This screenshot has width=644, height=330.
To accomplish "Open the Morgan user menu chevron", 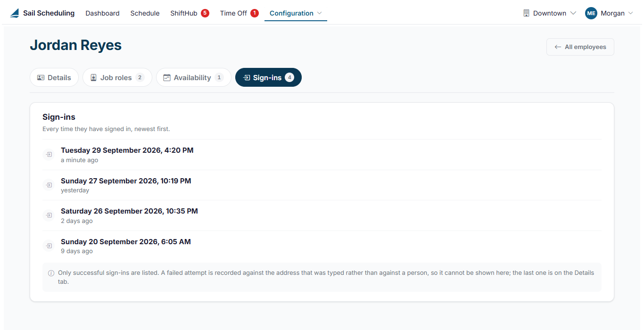I will pyautogui.click(x=630, y=13).
